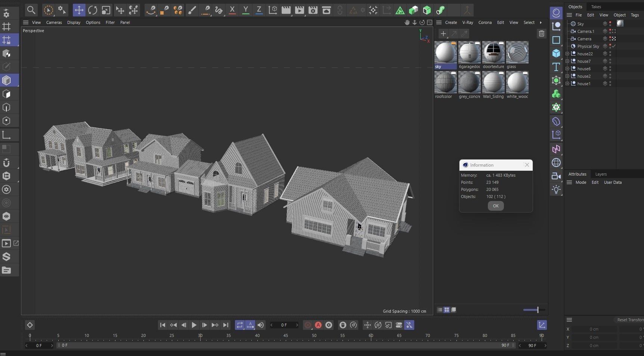Open the viewport Display menu

74,22
